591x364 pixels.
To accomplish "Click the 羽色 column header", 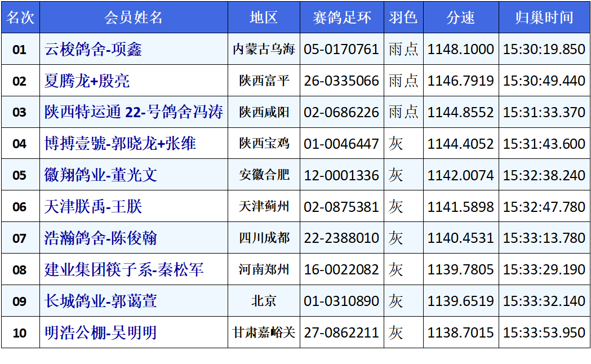I will [x=403, y=17].
